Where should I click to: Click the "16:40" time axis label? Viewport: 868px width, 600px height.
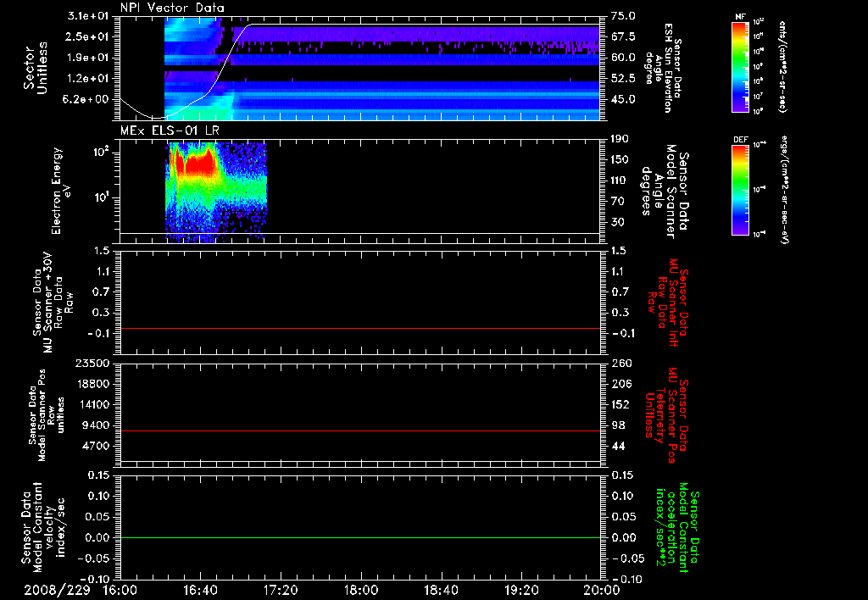coord(200,590)
